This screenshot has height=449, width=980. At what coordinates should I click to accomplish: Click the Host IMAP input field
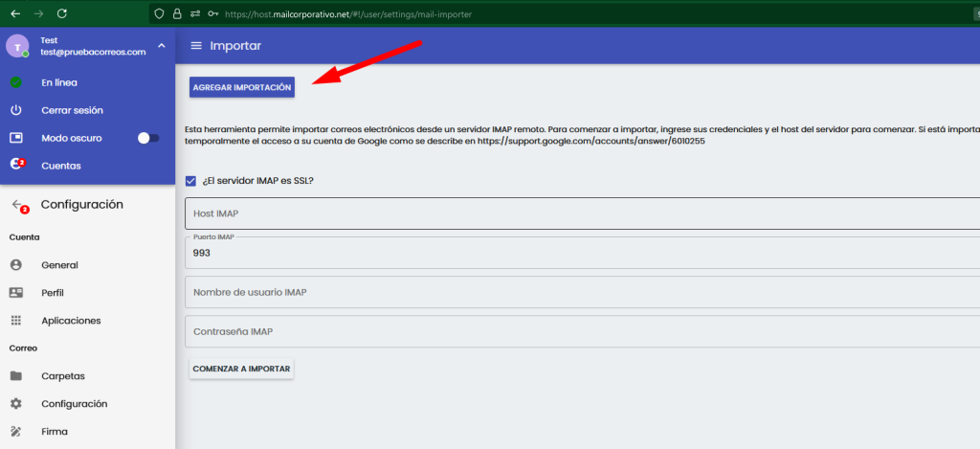tap(582, 213)
